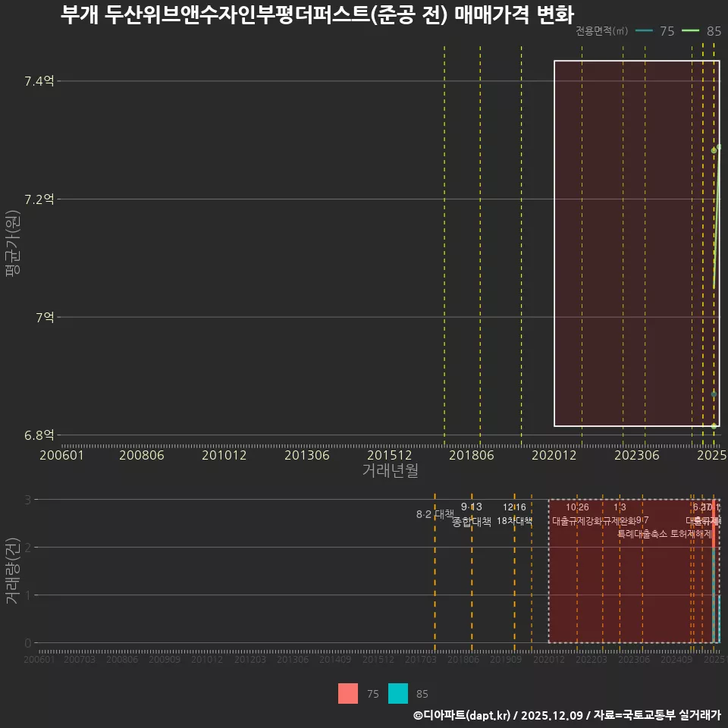Click the teal data point near 6.9억
This screenshot has width=728, height=728.
coord(714,394)
